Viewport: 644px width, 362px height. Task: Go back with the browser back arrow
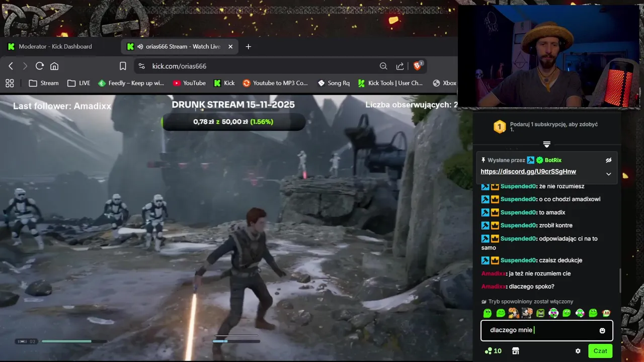(x=11, y=66)
